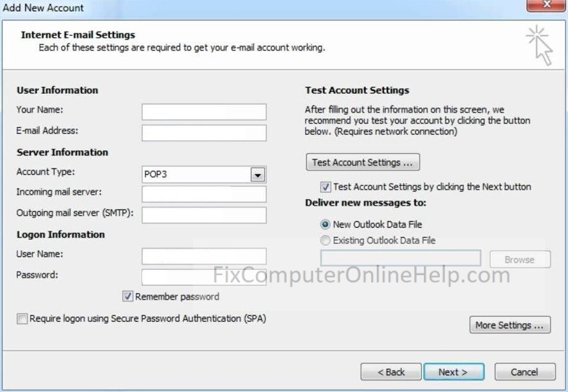Select New Outlook Data File radio button
568x392 pixels.
tap(325, 224)
